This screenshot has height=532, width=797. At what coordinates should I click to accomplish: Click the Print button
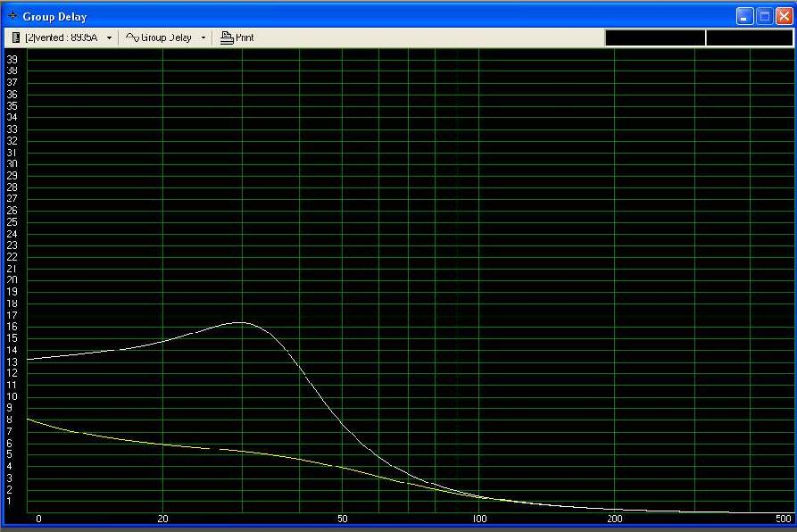click(x=237, y=37)
